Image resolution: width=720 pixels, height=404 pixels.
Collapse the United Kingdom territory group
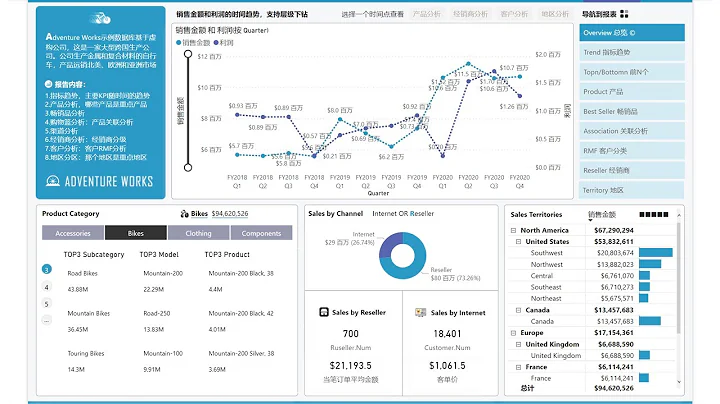pyautogui.click(x=518, y=344)
